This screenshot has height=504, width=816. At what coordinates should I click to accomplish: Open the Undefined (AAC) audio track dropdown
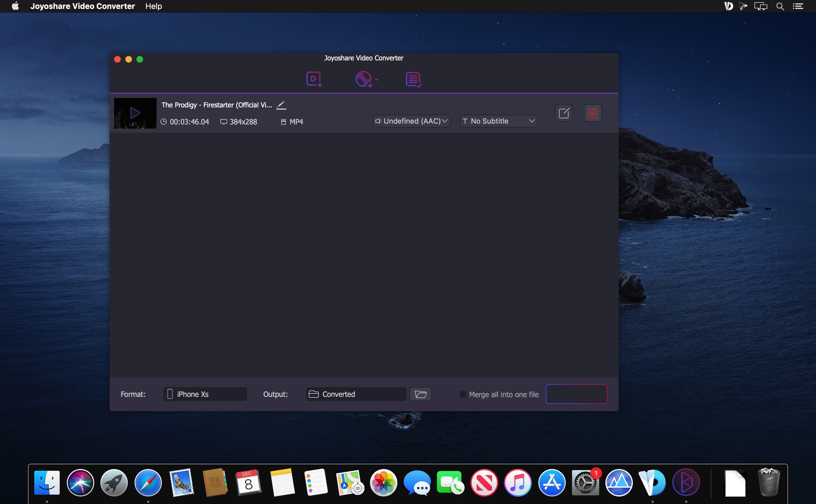411,121
